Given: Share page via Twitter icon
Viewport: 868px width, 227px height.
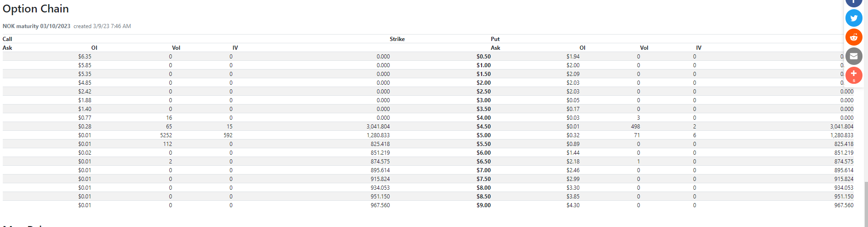Looking at the screenshot, I should click(x=854, y=18).
